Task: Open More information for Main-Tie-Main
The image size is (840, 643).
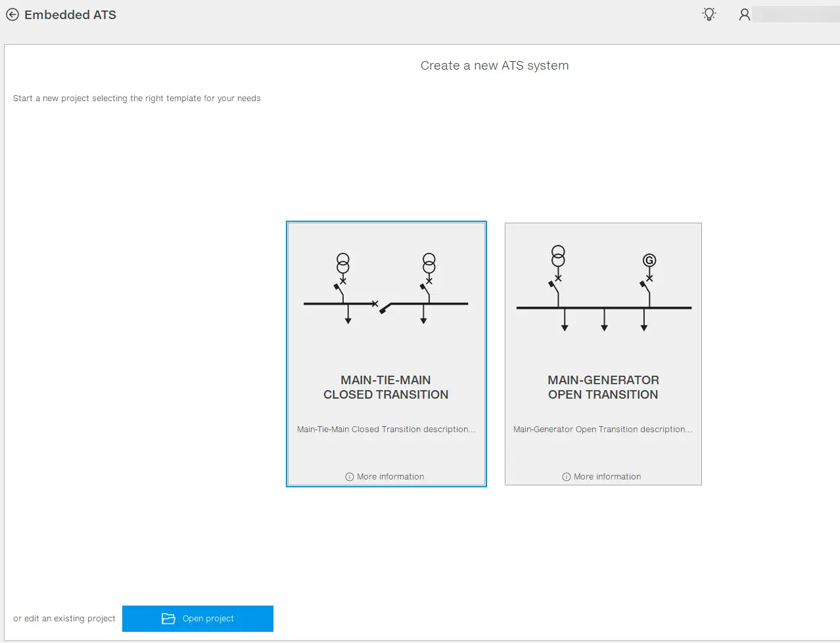Action: (x=390, y=477)
